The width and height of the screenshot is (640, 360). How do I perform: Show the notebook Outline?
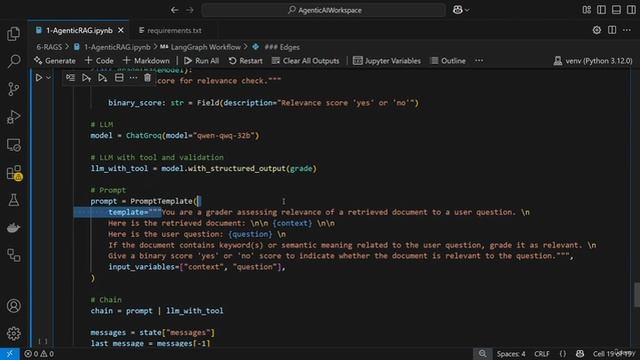pyautogui.click(x=449, y=61)
